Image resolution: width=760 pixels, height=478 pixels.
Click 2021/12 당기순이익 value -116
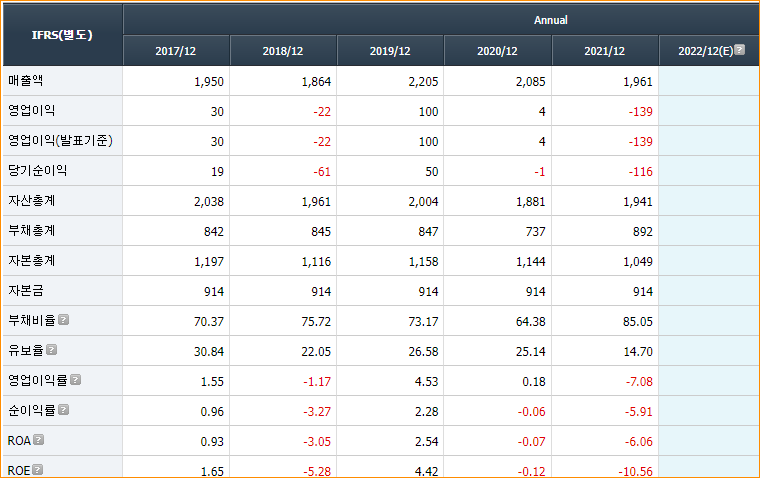pos(641,172)
